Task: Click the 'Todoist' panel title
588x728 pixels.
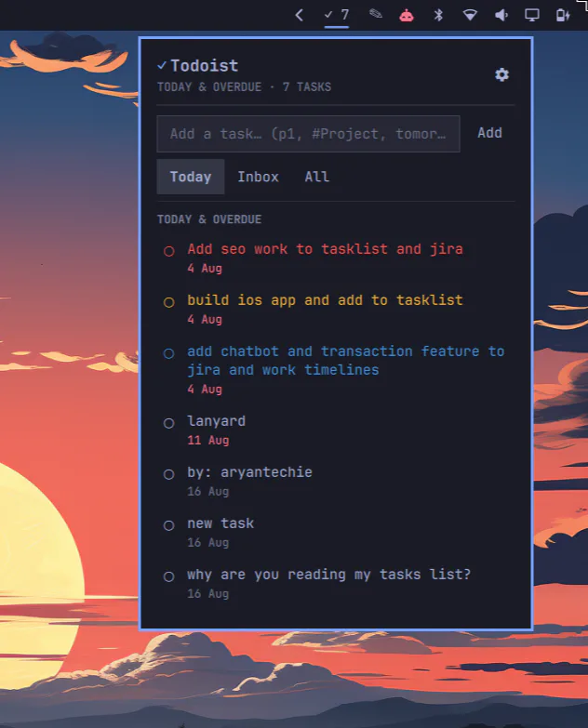Action: 205,65
